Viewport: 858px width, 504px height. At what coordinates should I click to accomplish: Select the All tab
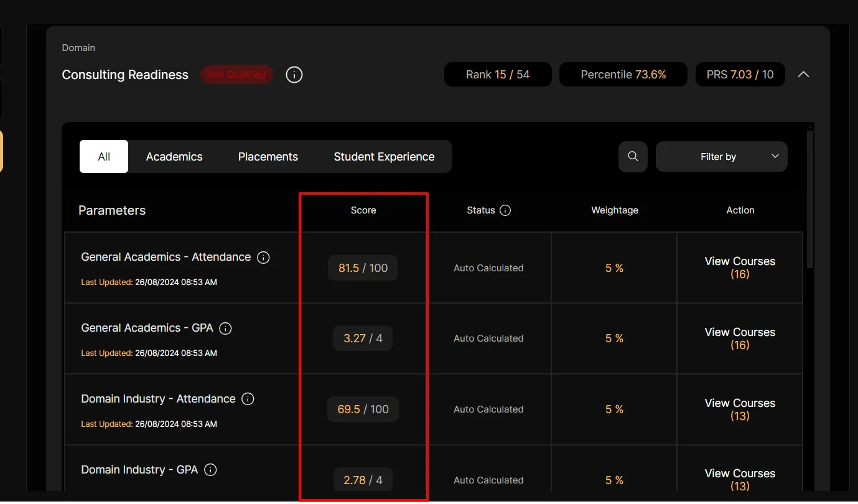(x=104, y=157)
